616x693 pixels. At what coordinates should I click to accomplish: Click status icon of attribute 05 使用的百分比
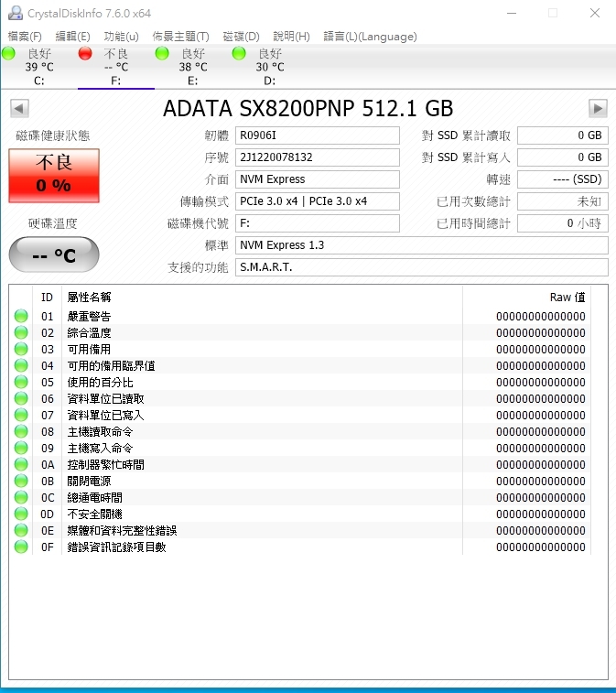(21, 382)
